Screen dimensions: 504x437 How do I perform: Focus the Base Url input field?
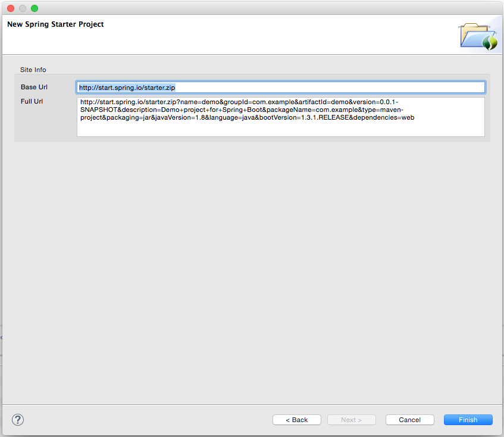coord(281,88)
